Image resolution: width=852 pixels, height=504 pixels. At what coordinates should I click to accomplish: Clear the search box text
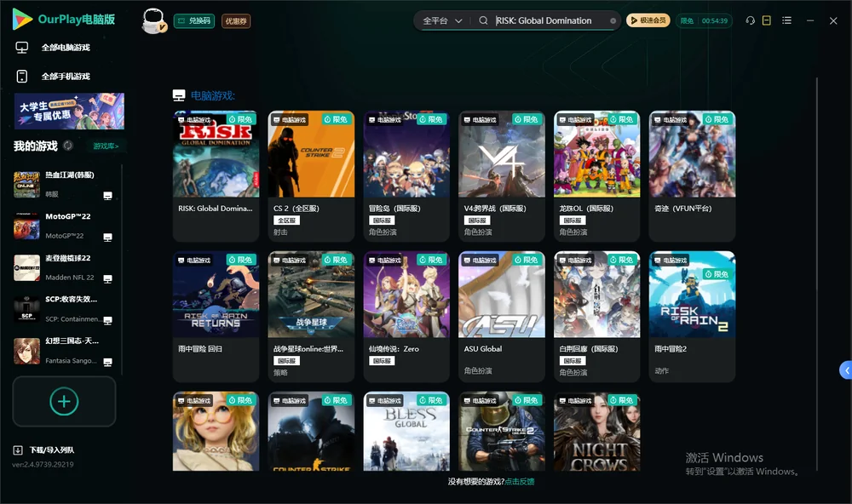(x=613, y=20)
